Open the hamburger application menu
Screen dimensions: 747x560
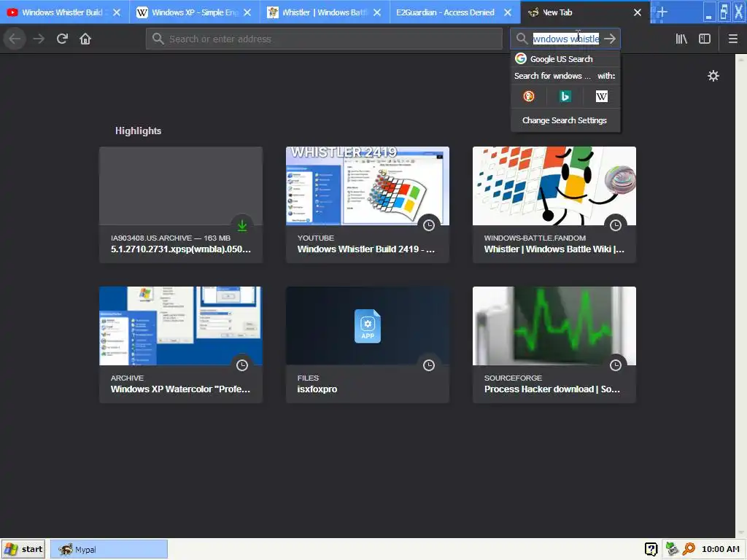pyautogui.click(x=732, y=39)
